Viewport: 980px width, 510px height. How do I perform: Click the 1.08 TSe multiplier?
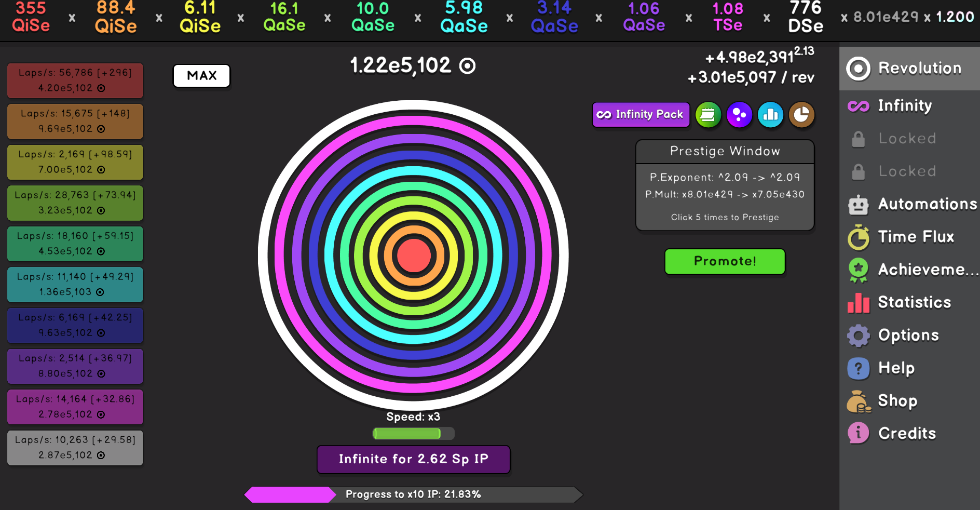click(728, 17)
